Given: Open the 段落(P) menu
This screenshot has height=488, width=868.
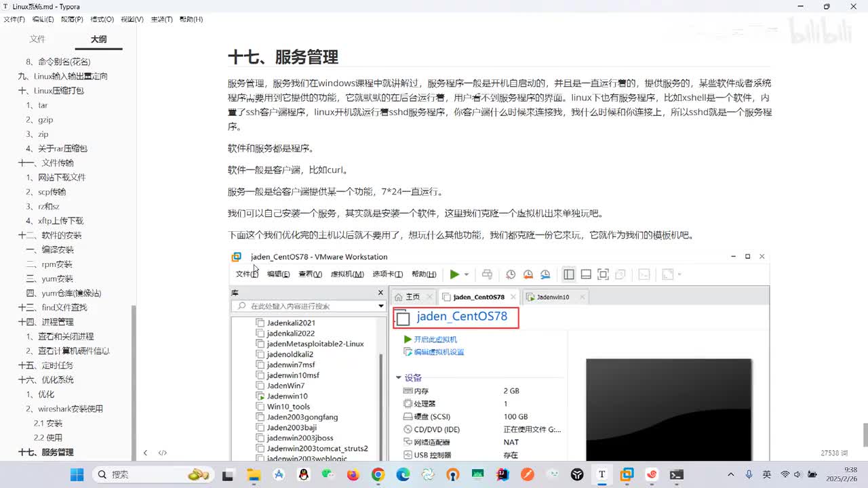Looking at the screenshot, I should tap(72, 20).
